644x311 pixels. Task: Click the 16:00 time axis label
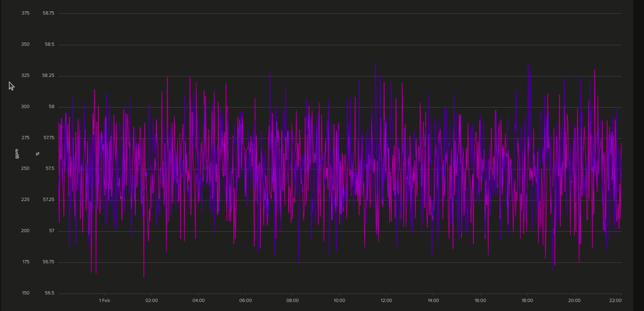[480, 301]
